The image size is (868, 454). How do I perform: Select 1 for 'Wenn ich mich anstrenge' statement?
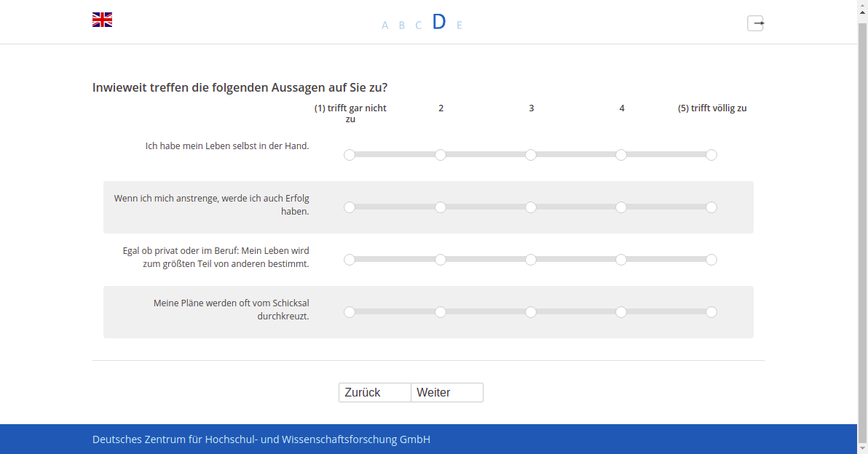click(350, 207)
